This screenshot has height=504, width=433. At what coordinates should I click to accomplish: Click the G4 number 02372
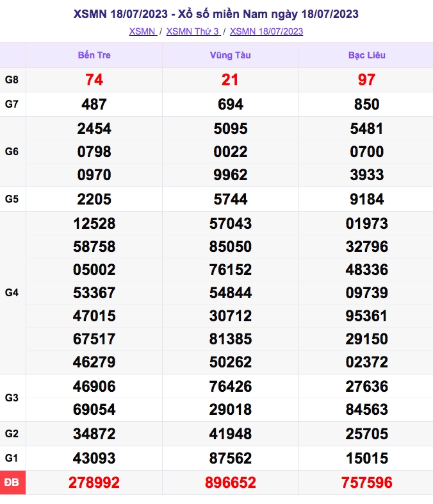click(x=367, y=362)
